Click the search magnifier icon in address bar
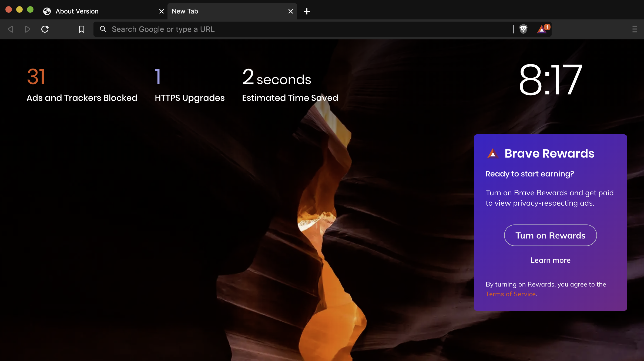The width and height of the screenshot is (644, 361). click(x=103, y=29)
